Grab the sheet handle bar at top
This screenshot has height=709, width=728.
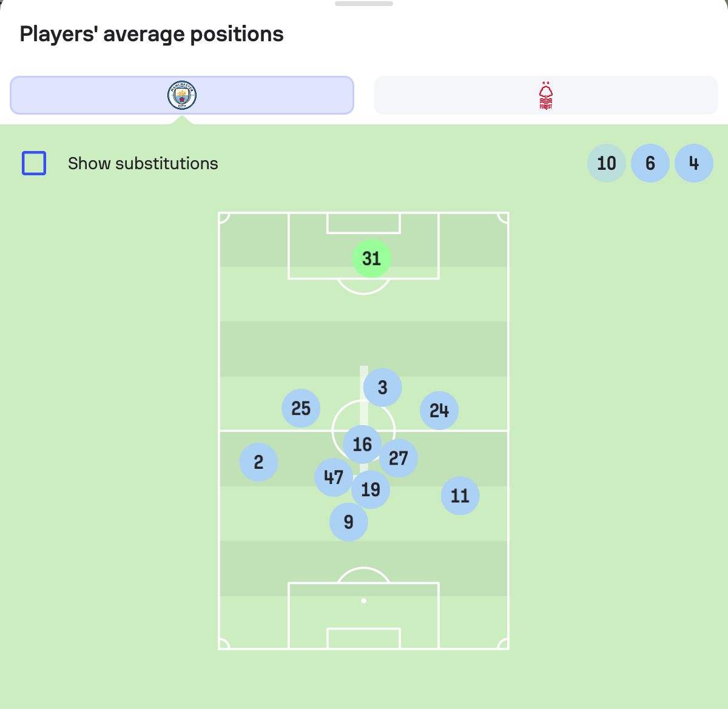(x=364, y=4)
